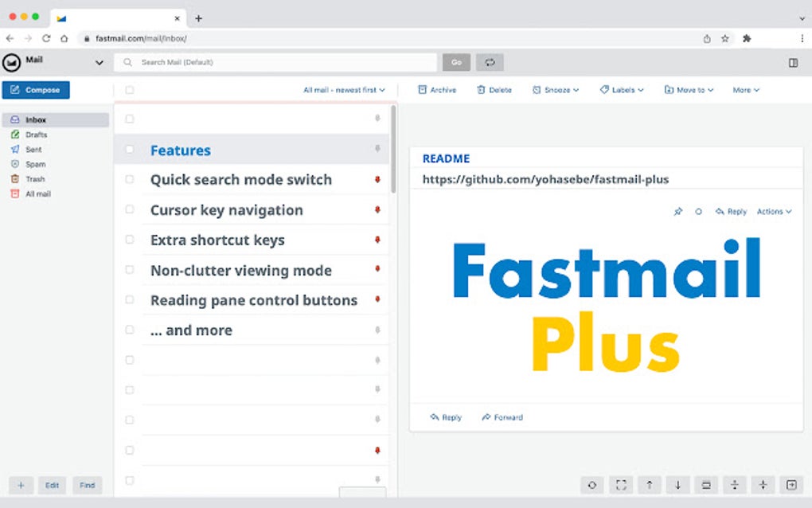Open the Non-clutter viewing mode message

tap(252, 270)
